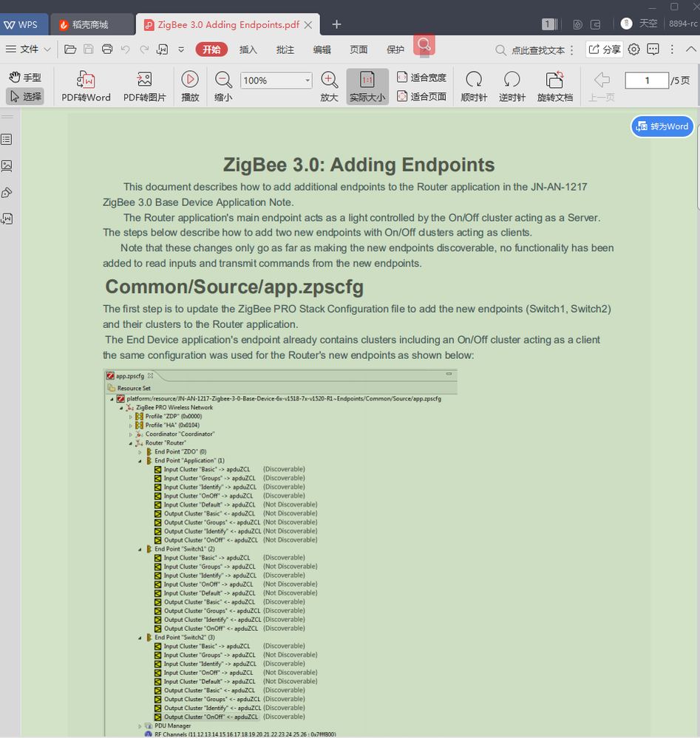Click the redo arrow icon

(x=144, y=49)
